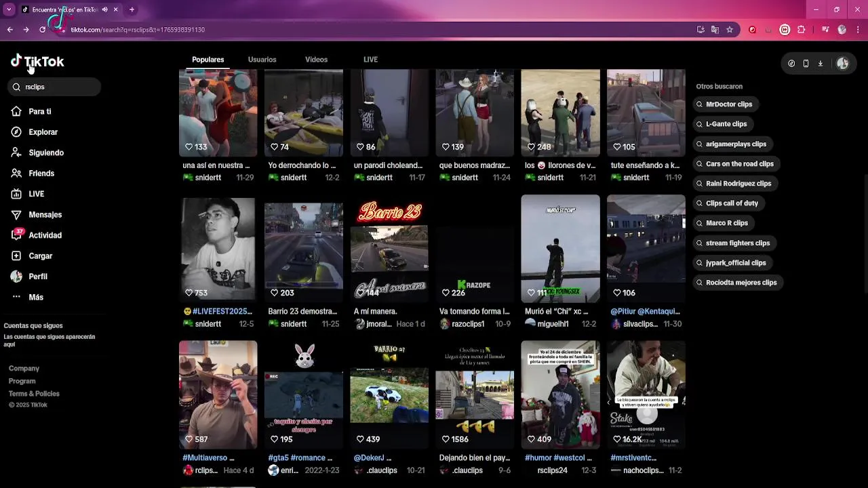Click the phone icon near the avatar
The image size is (868, 488).
click(806, 63)
